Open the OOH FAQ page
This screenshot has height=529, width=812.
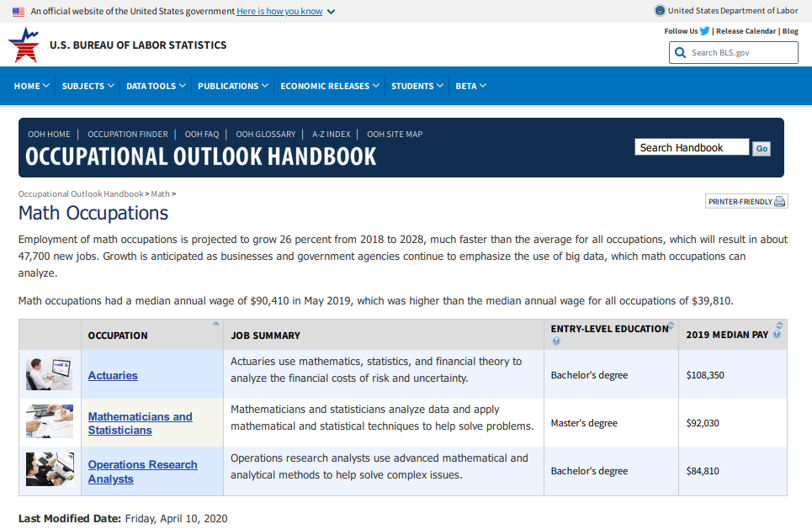(x=202, y=134)
